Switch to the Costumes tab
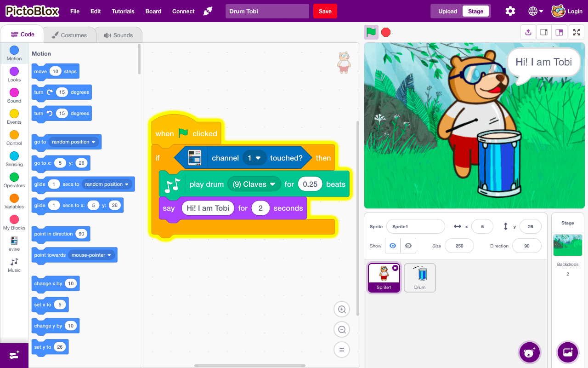588x368 pixels. click(x=69, y=35)
